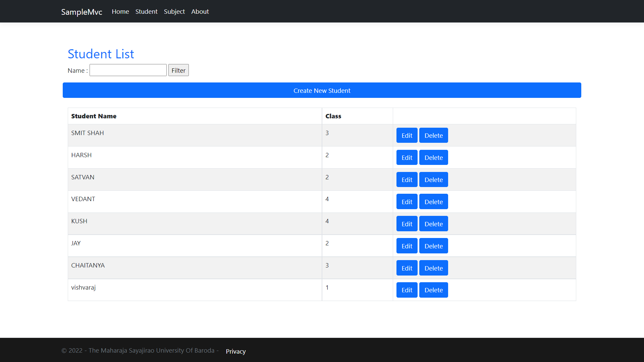Click Create New Student button
Screen dimensions: 644x362
click(x=322, y=90)
